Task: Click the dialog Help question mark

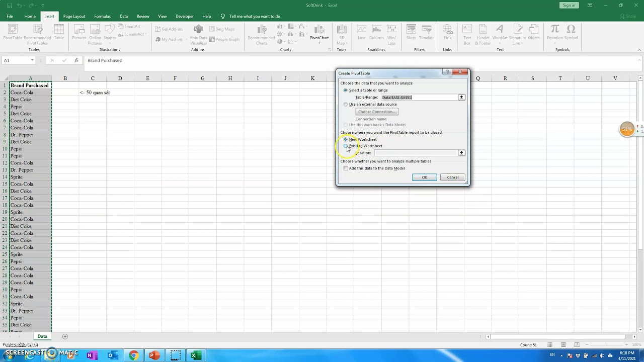Action: pyautogui.click(x=447, y=72)
